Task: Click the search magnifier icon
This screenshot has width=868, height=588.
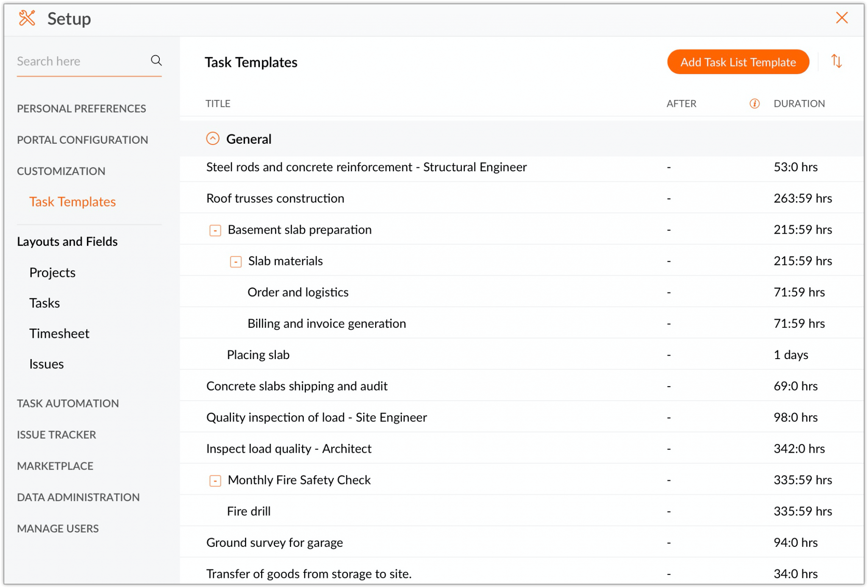Action: [156, 60]
